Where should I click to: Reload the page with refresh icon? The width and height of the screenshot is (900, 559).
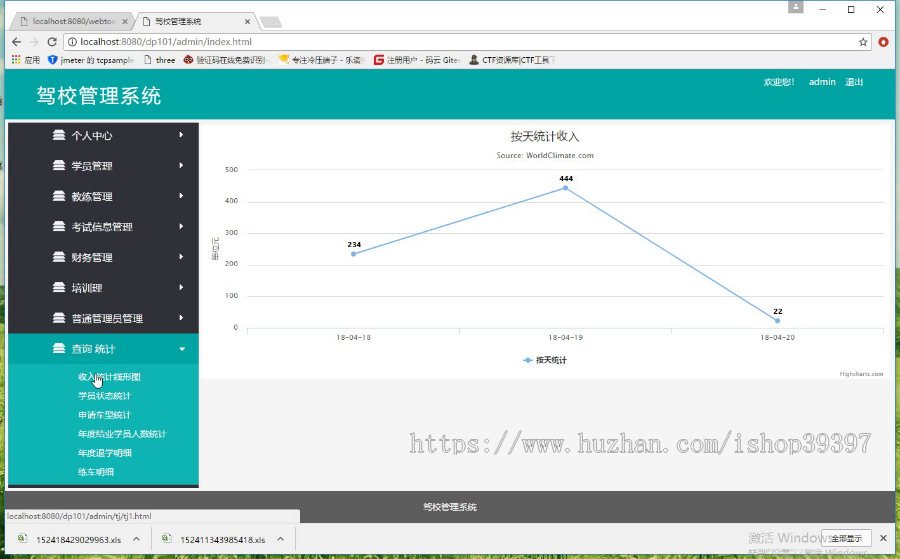tap(52, 42)
